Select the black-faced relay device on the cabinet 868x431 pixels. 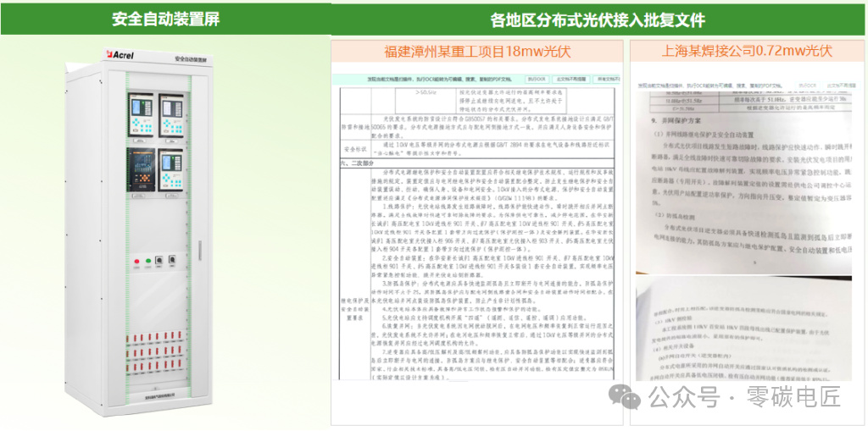[x=140, y=169]
